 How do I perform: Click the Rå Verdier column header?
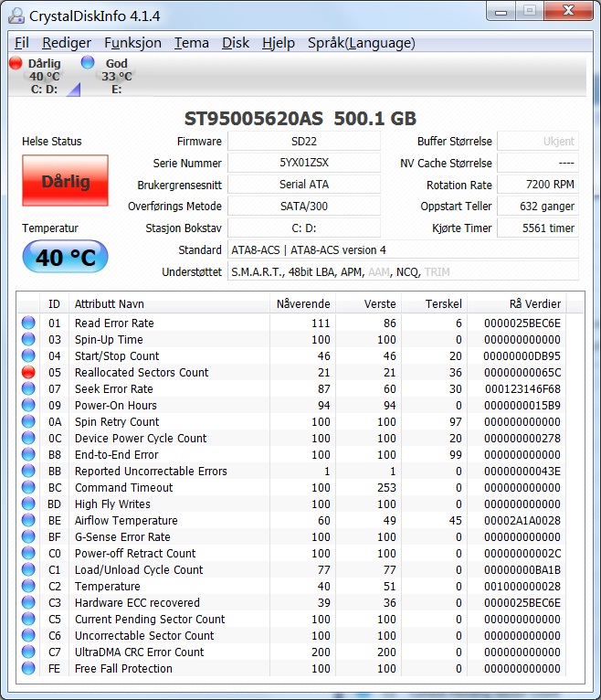[517, 303]
